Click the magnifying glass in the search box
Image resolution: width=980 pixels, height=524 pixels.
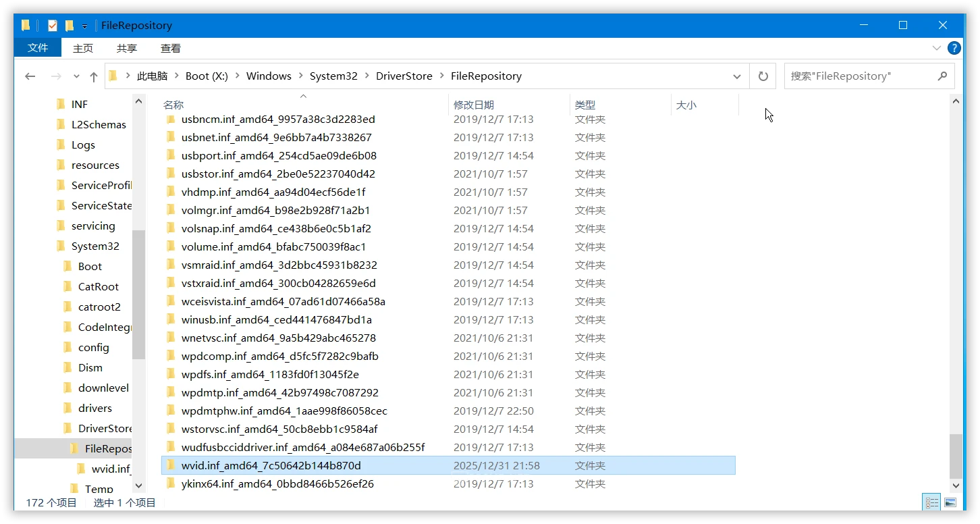(x=943, y=76)
